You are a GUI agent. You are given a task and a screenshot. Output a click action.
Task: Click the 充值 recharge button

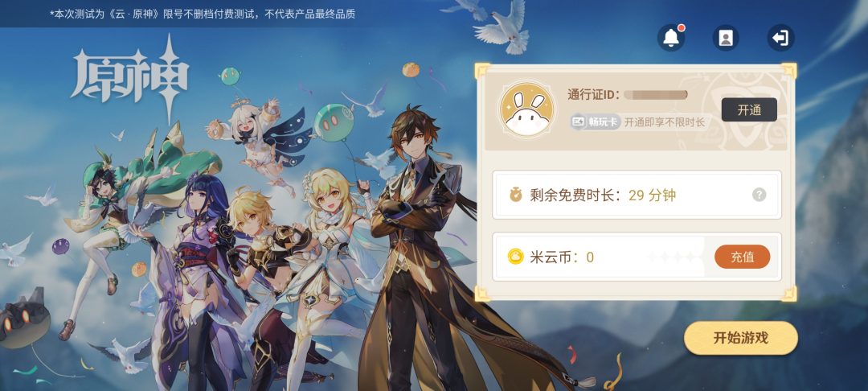pos(743,257)
